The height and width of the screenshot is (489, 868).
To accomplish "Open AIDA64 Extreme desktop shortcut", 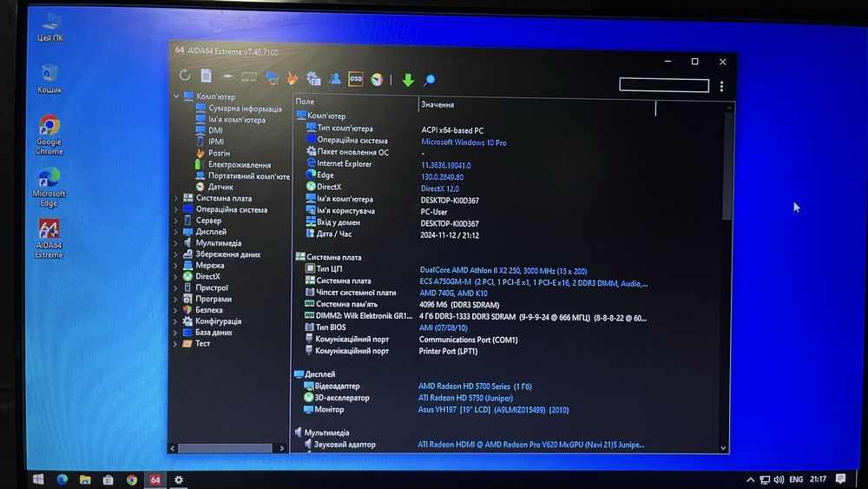I will (x=49, y=238).
